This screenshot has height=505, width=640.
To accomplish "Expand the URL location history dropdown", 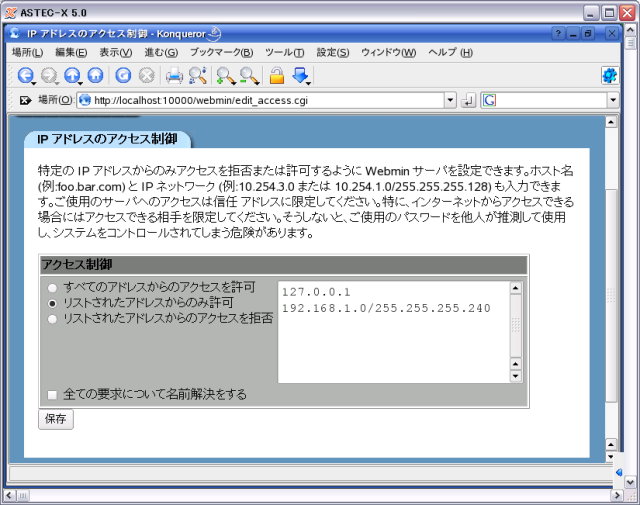I will (x=449, y=100).
